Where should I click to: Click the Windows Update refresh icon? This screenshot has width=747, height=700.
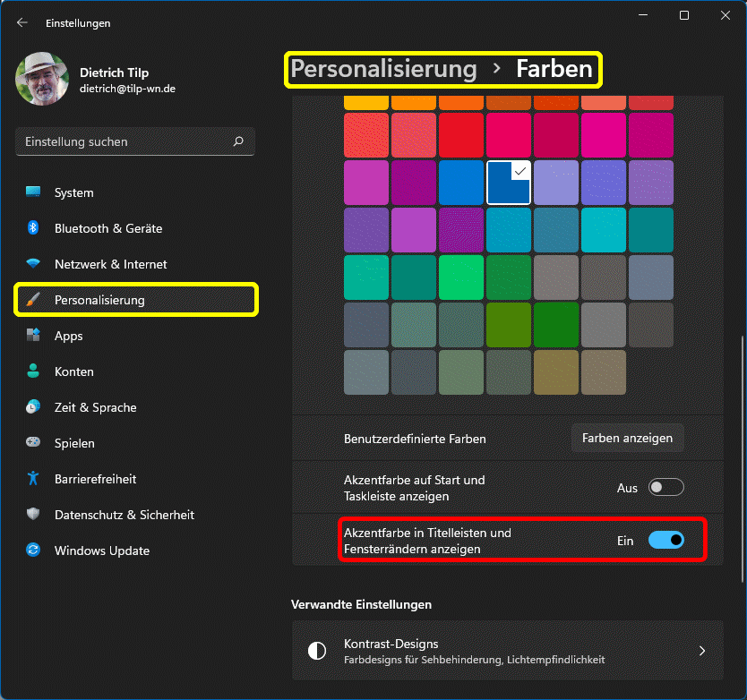[33, 551]
